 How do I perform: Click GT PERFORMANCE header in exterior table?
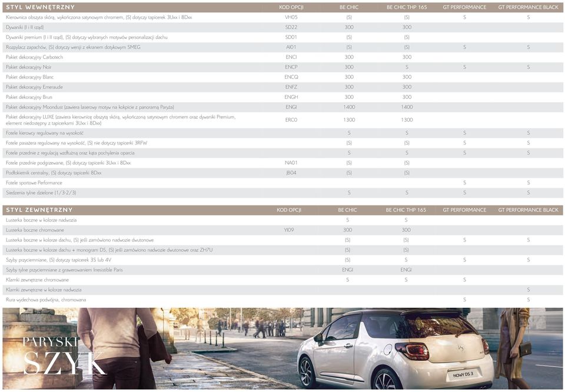[464, 210]
